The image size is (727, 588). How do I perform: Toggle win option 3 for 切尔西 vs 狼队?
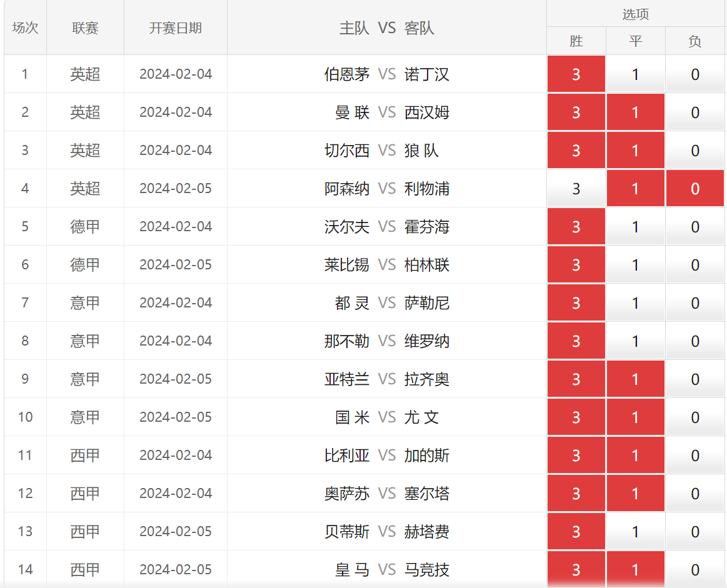pos(576,150)
